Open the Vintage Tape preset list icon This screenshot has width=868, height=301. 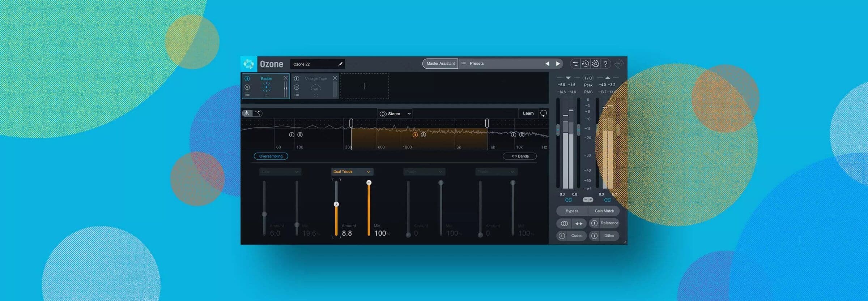click(x=297, y=95)
